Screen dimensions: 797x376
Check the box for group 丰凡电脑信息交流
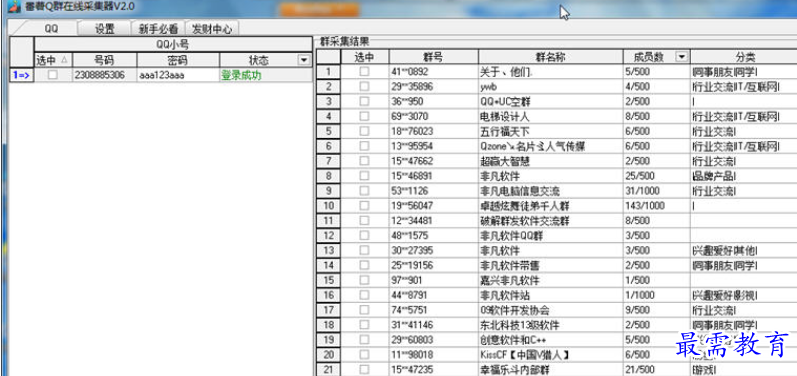(364, 191)
